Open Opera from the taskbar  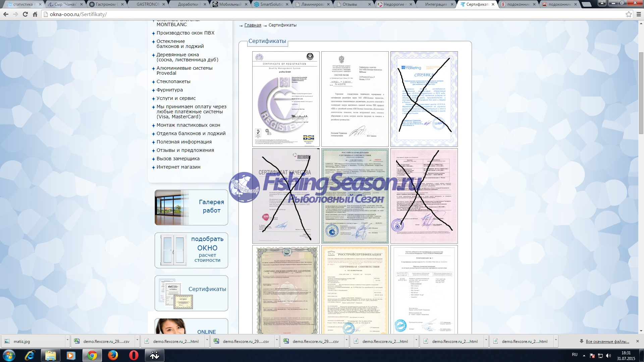coord(133,355)
